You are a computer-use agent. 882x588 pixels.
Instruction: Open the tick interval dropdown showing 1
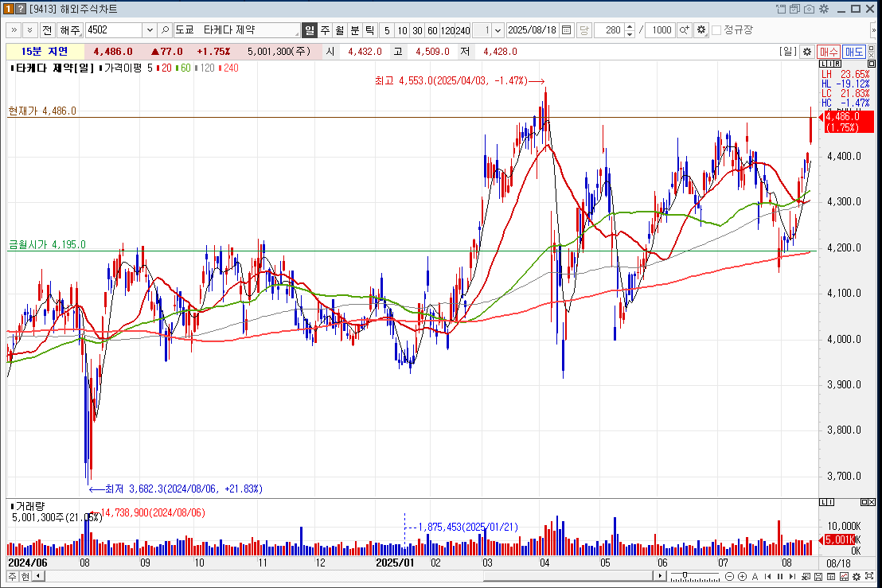click(498, 30)
